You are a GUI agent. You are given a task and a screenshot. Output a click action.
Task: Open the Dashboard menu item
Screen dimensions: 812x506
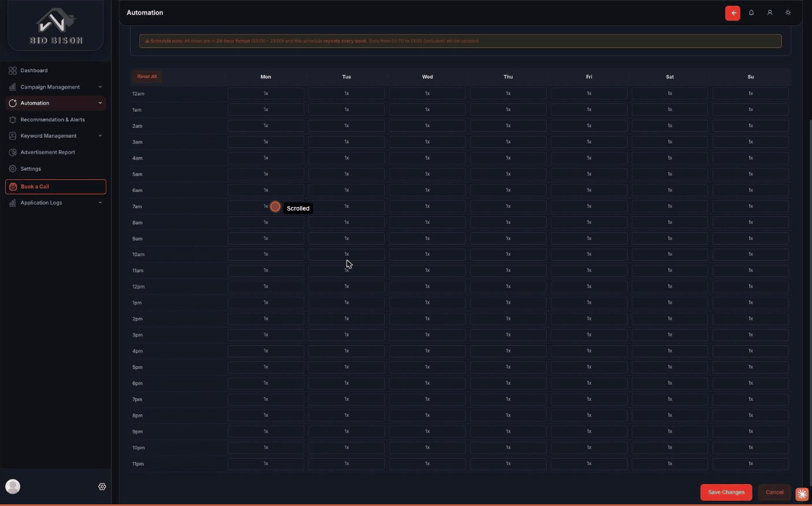[55, 71]
